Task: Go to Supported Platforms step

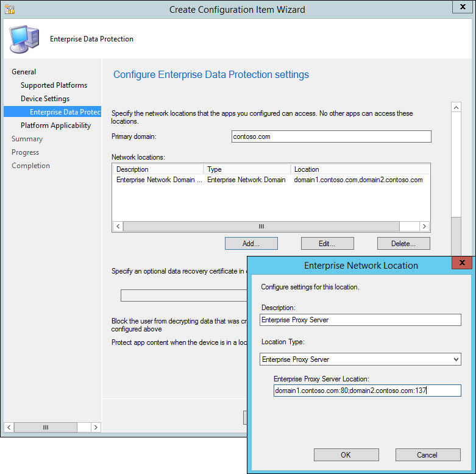Action: (x=54, y=85)
